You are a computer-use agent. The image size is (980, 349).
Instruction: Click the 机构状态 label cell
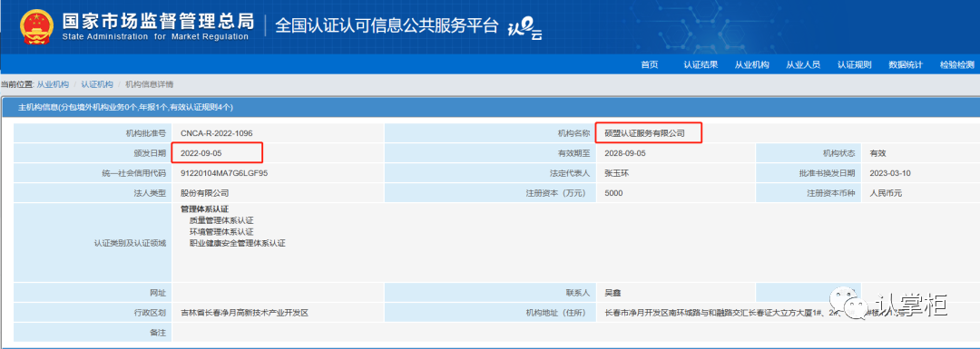pos(808,153)
